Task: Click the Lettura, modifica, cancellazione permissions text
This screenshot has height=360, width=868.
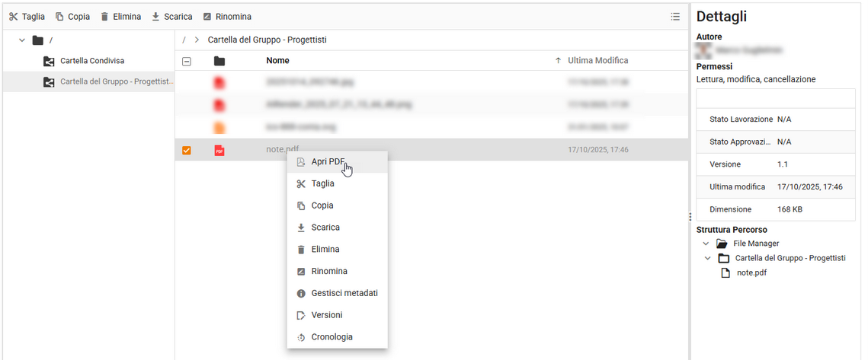Action: coord(756,80)
